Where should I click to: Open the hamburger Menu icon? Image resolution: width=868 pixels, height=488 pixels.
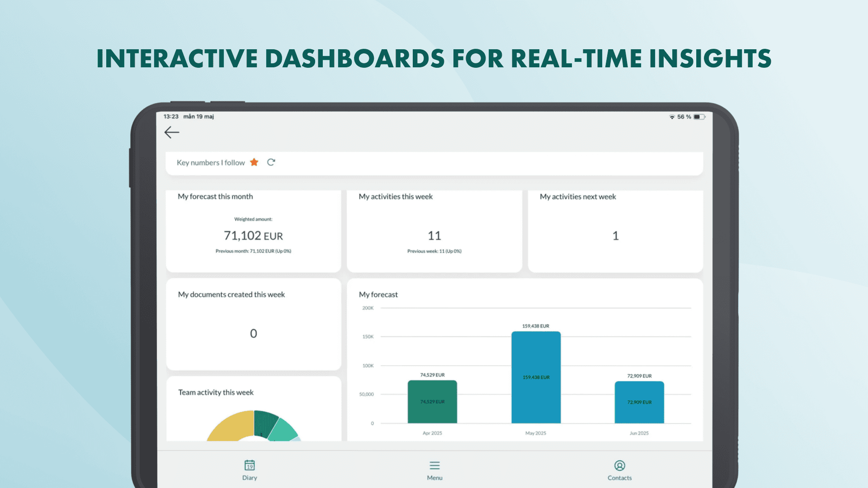point(434,465)
